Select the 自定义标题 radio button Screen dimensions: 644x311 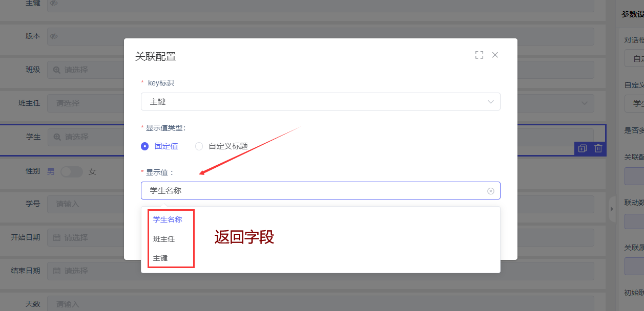(x=199, y=146)
